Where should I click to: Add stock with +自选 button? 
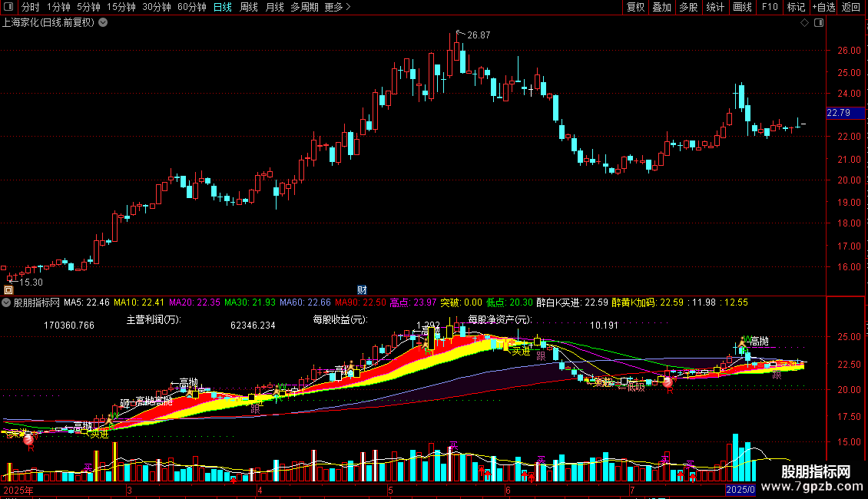(823, 7)
